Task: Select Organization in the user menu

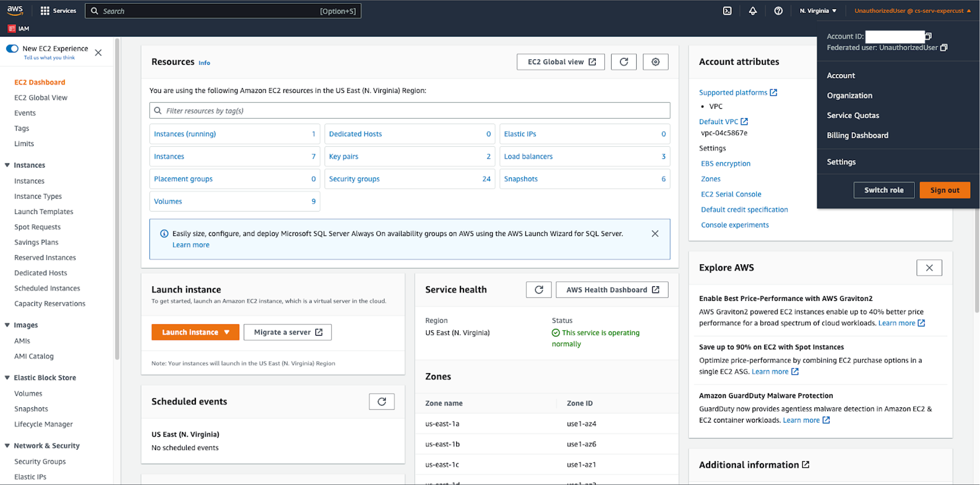Action: click(x=849, y=95)
